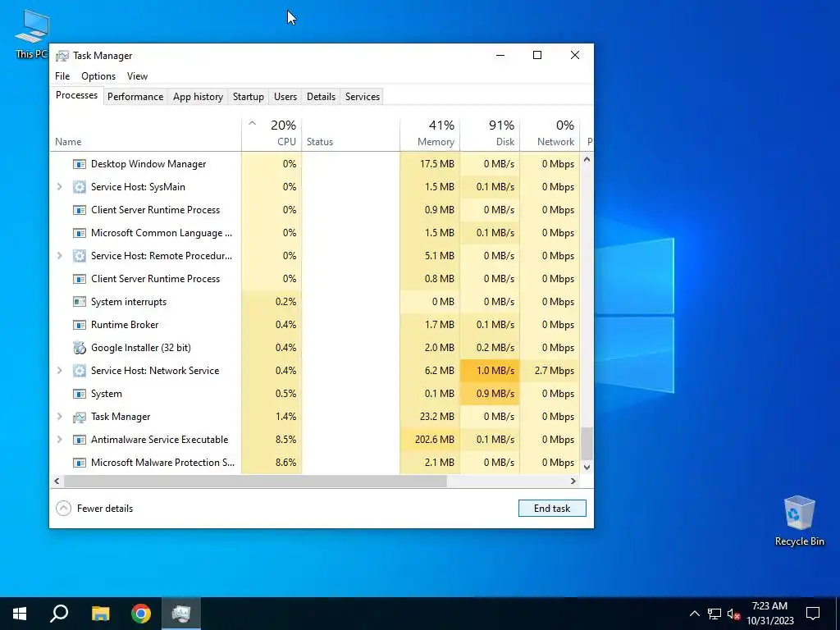840x630 pixels.
Task: Sort by the Disk column header
Action: [x=490, y=133]
